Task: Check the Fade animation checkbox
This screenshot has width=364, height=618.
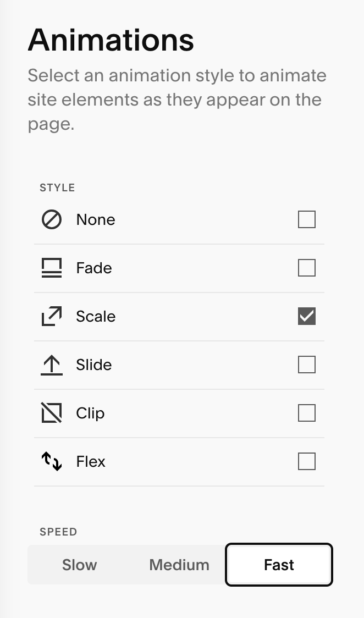Action: [307, 268]
